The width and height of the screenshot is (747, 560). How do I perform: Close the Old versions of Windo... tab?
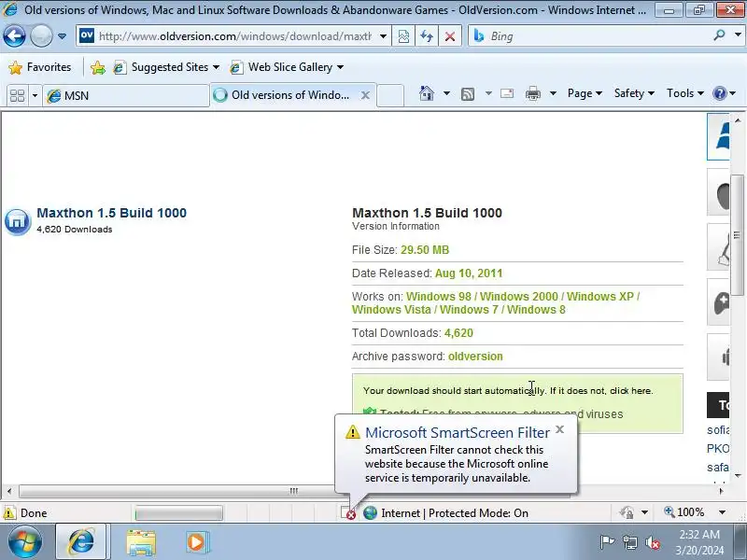(365, 95)
